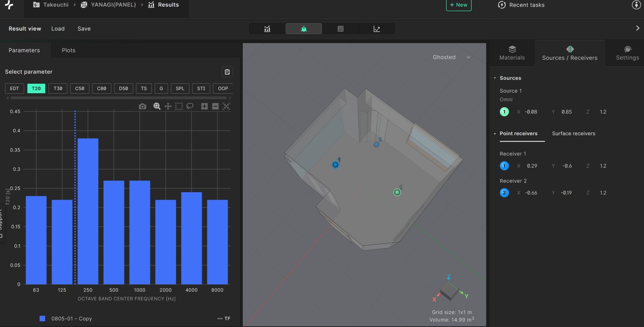Collapse the Sources section
644x327 pixels.
tap(495, 78)
